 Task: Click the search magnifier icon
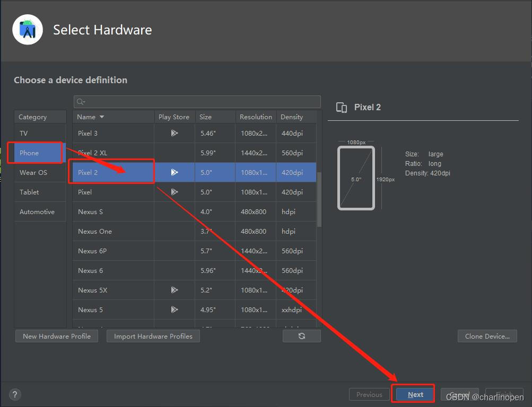point(80,102)
